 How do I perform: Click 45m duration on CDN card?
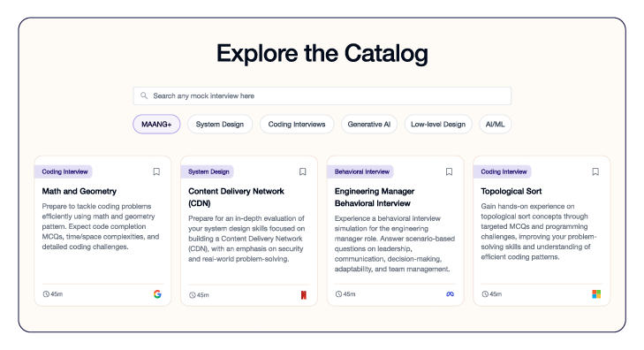pyautogui.click(x=203, y=295)
